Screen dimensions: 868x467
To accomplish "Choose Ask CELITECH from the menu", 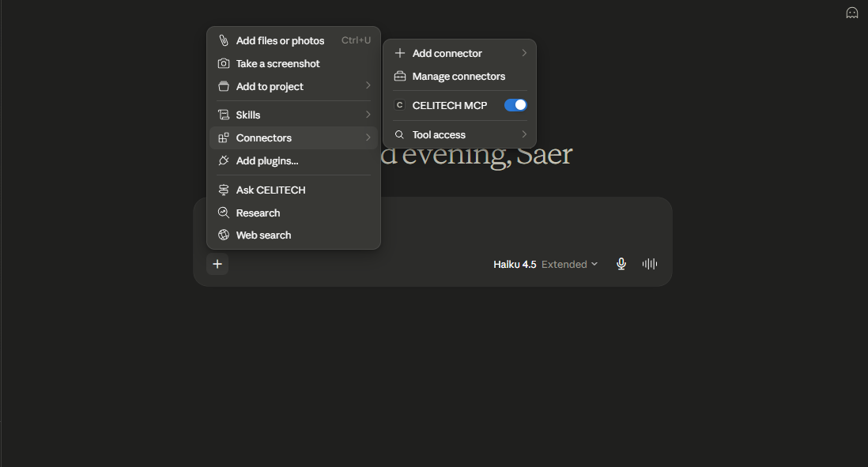I will click(293, 190).
